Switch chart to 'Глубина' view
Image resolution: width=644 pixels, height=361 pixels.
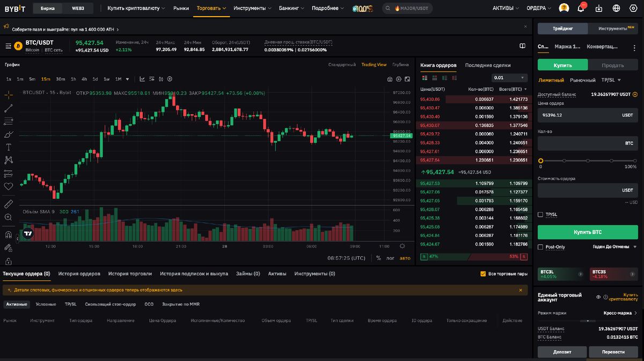coord(400,64)
